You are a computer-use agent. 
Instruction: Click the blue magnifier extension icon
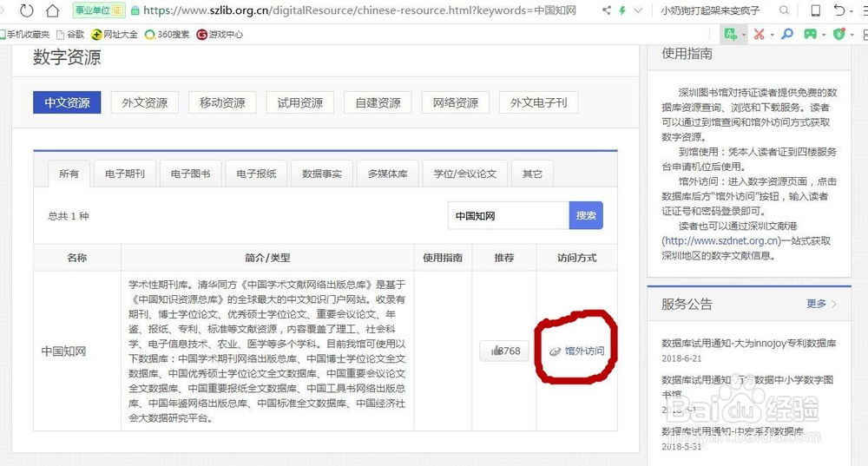pos(787,35)
